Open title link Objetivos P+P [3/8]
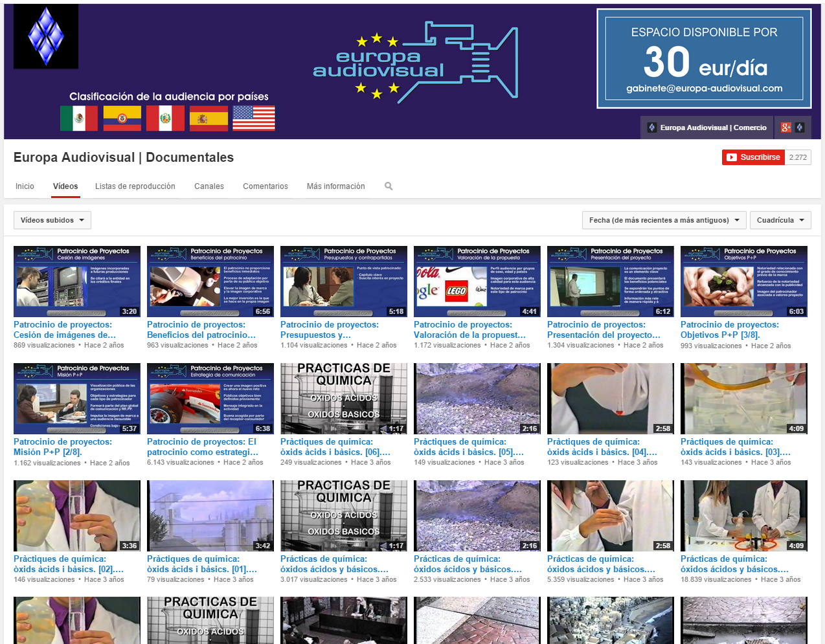 [730, 330]
